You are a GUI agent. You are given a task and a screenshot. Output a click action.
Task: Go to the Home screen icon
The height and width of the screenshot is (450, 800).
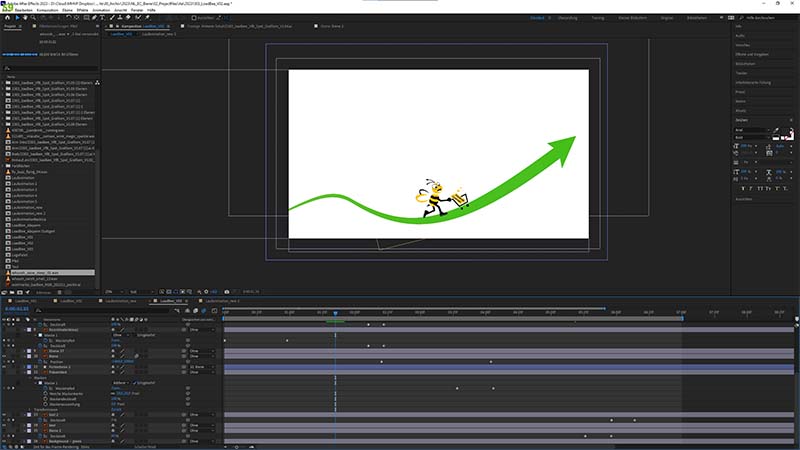[x=7, y=17]
